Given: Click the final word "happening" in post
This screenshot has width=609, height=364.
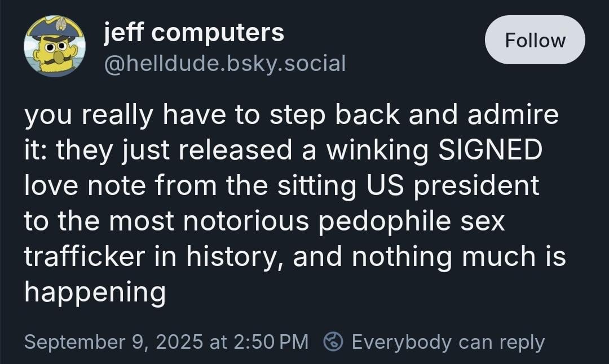Looking at the screenshot, I should (x=95, y=292).
